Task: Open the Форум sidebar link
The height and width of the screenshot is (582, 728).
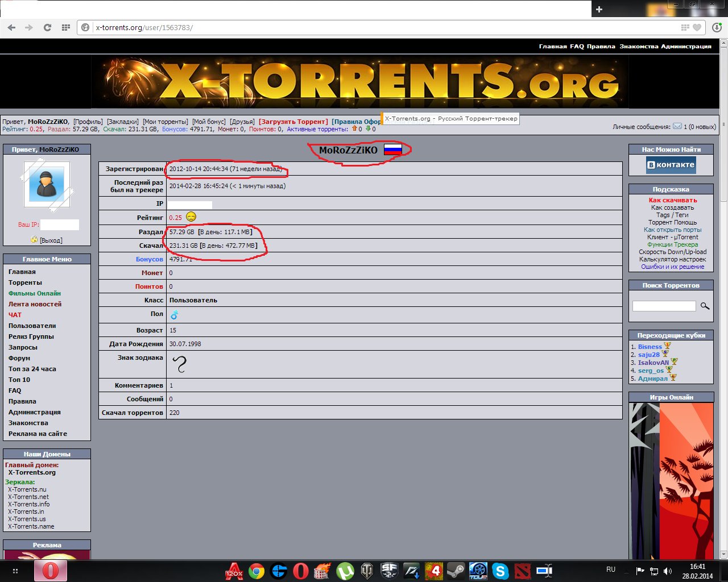Action: 19,358
